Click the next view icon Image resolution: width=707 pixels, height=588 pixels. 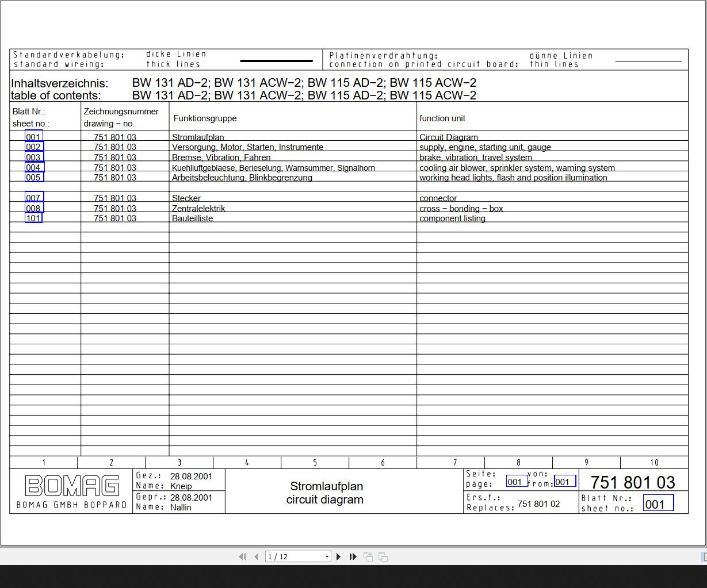point(383,557)
